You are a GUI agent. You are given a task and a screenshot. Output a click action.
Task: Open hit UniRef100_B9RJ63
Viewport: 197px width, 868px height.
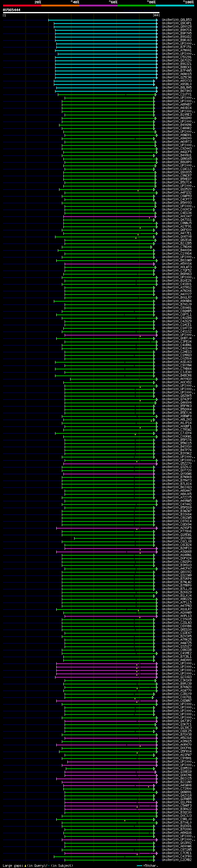pos(177,40)
